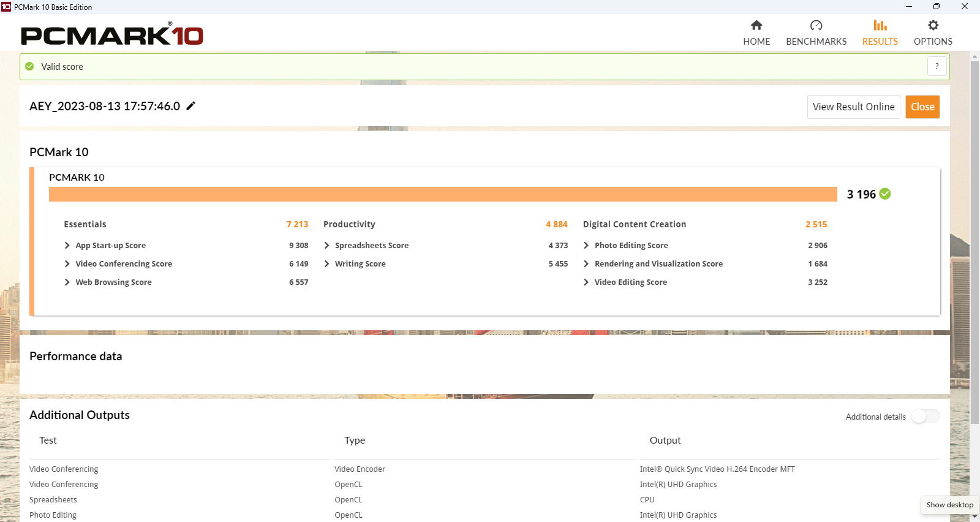Click the Test column header
980x522 pixels.
click(48, 441)
